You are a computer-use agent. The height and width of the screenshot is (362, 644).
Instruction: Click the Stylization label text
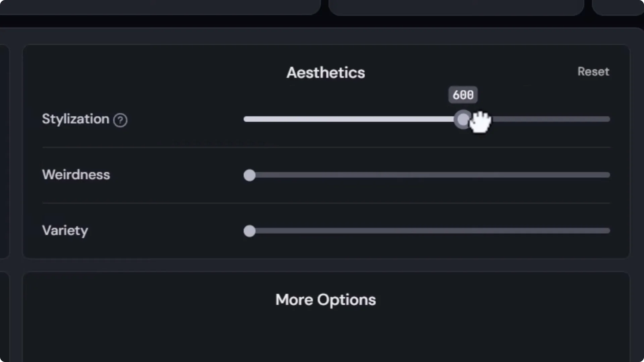75,119
